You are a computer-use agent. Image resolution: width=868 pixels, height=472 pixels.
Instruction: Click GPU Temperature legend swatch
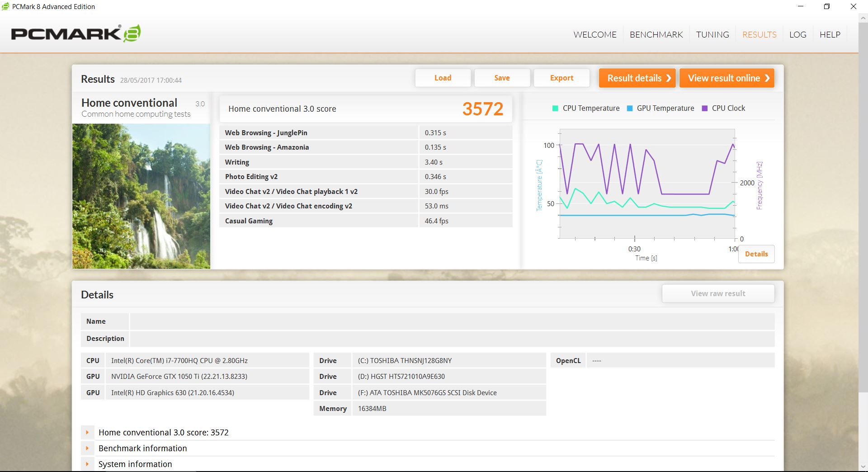tap(630, 109)
